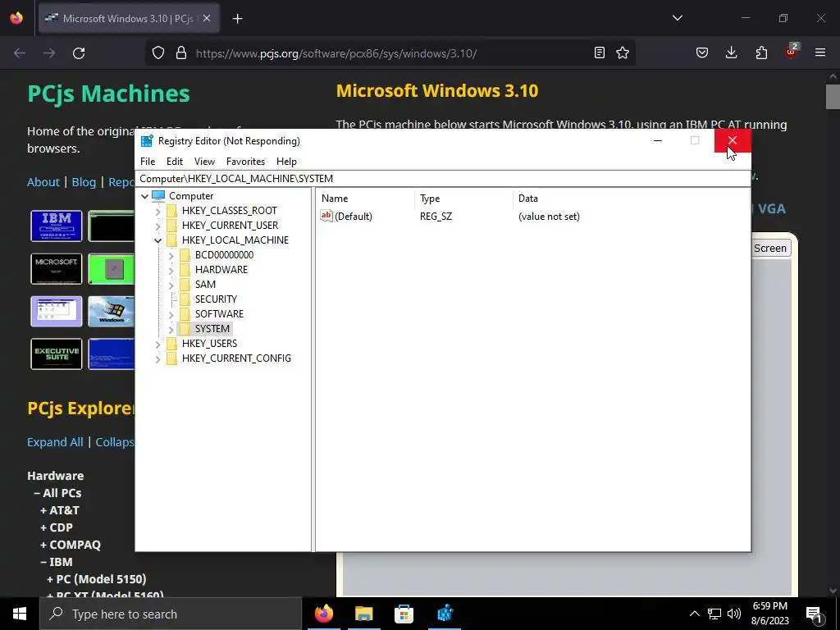Collapse the HKEY_LOCAL_MACHINE chevron

(158, 240)
